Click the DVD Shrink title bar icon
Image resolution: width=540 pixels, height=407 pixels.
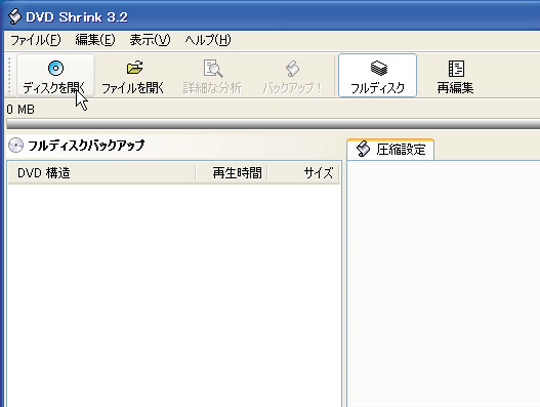(x=14, y=17)
